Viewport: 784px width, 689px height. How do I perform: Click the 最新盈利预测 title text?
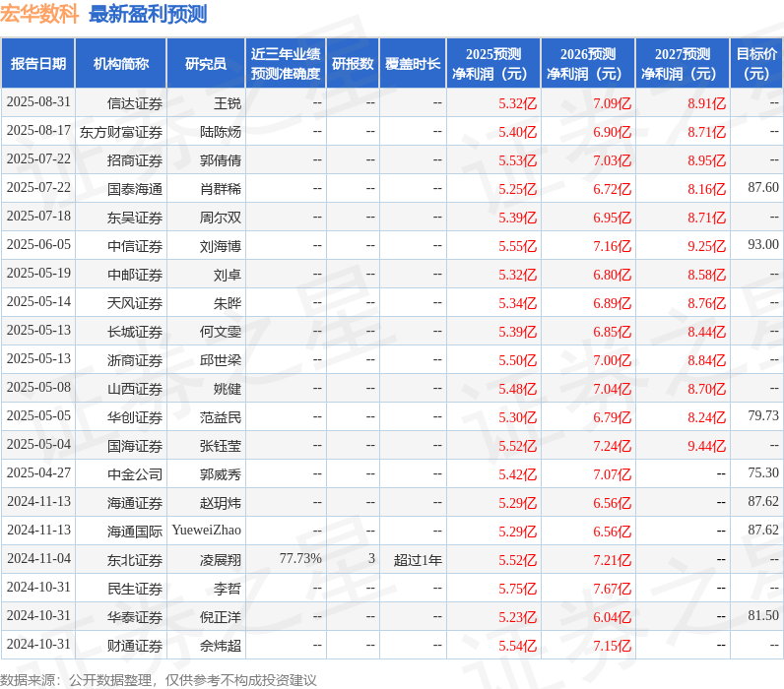[148, 14]
